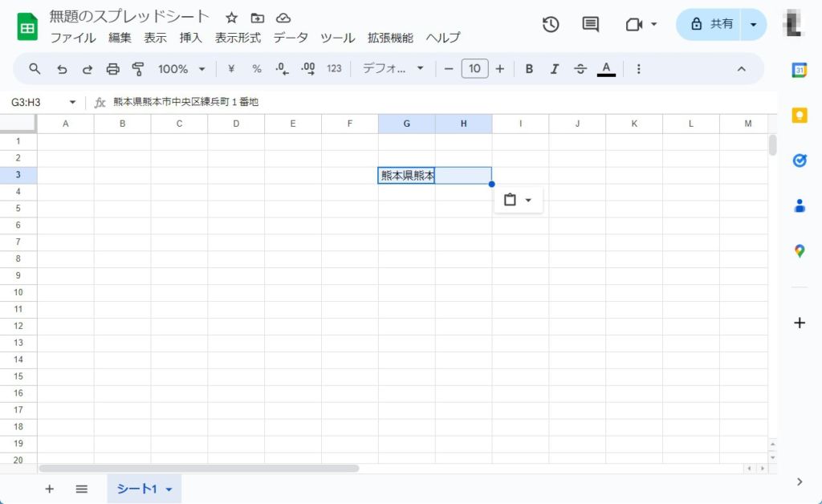The height and width of the screenshot is (504, 822).
Task: Select the paint format roller tool
Action: pos(138,69)
